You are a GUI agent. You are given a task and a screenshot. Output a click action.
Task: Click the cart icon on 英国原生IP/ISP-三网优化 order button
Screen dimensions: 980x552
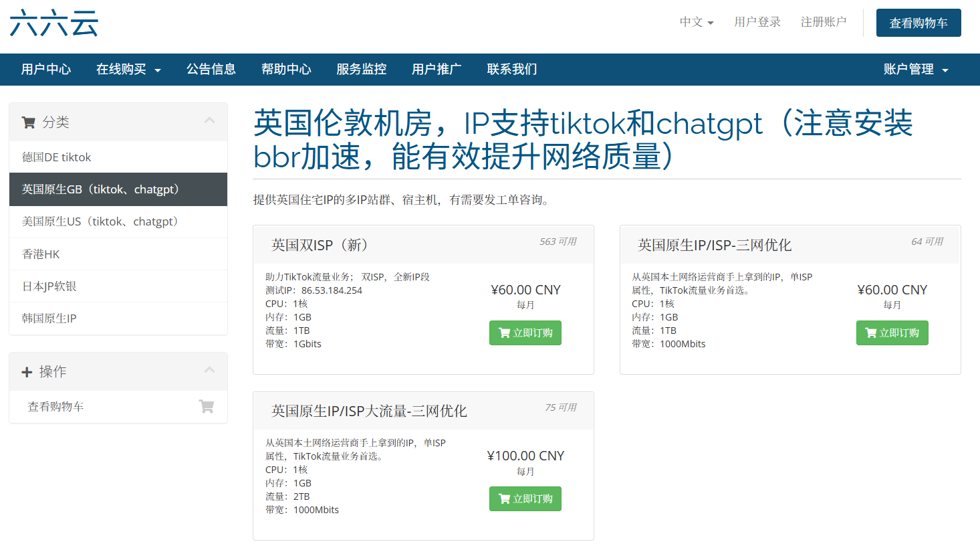(872, 333)
